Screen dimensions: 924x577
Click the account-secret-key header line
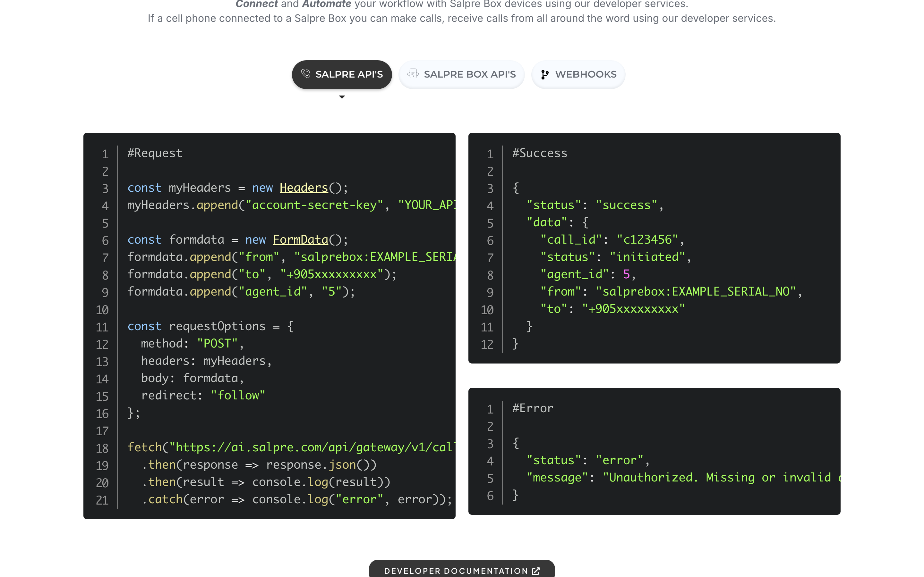coord(291,205)
